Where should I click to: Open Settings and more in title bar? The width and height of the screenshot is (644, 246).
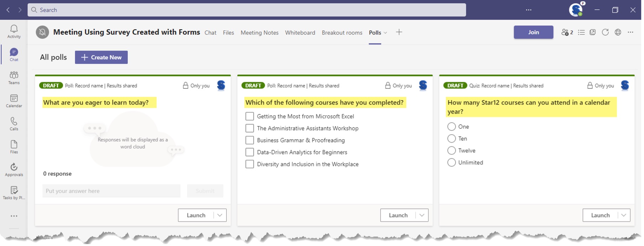click(x=529, y=10)
